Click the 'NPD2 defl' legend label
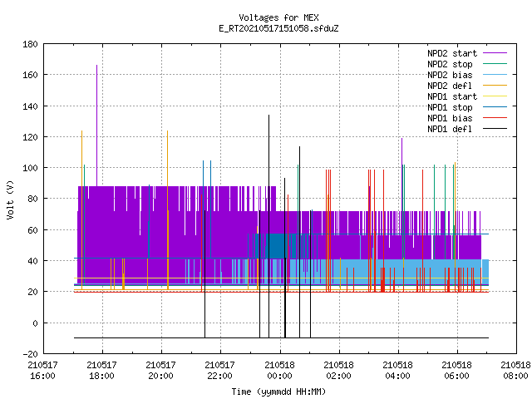532x399 pixels. [450, 86]
